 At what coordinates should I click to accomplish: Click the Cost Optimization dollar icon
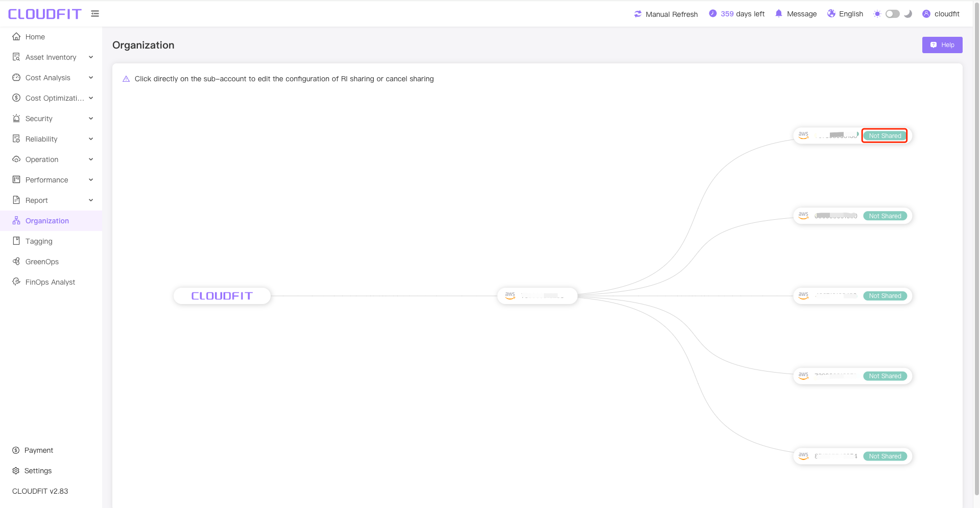point(16,98)
